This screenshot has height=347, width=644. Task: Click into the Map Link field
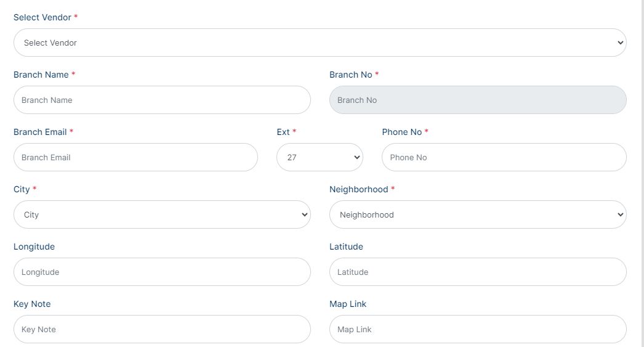(478, 329)
